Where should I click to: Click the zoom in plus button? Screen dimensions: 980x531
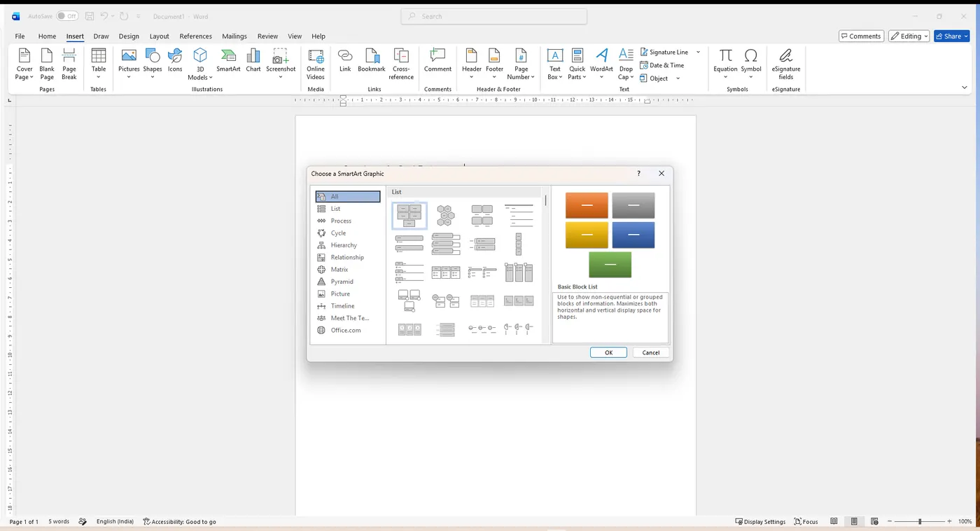pyautogui.click(x=950, y=521)
